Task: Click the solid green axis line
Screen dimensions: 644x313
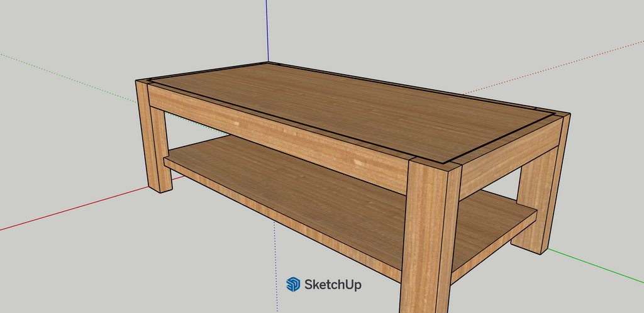Action: click(x=597, y=264)
